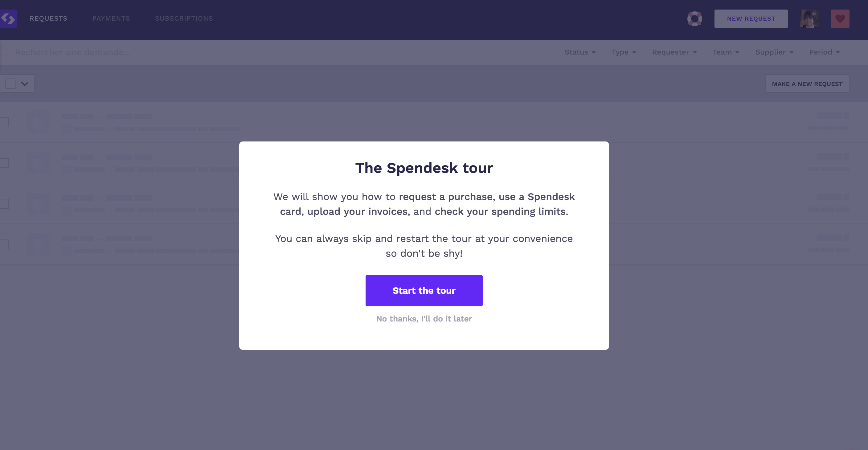Click the circular status indicator icon
The width and height of the screenshot is (868, 450).
694,18
